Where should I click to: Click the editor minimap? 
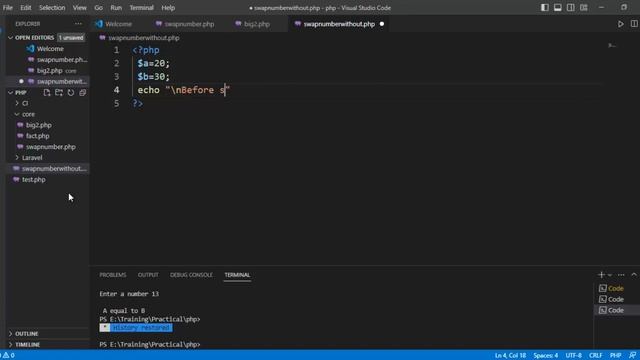611,46
